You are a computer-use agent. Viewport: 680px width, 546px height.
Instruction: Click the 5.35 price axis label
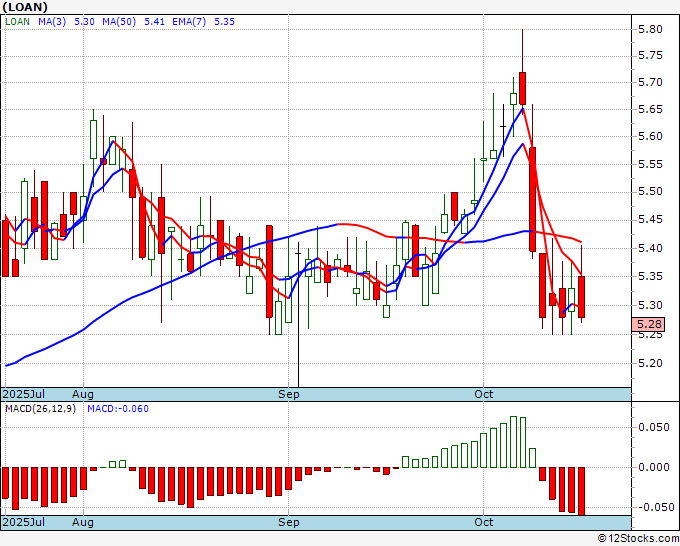(651, 277)
